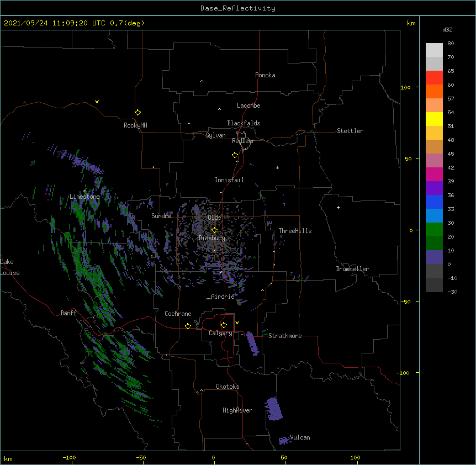The width and height of the screenshot is (476, 465).
Task: Click the Lacombe city label
Action: pos(248,105)
